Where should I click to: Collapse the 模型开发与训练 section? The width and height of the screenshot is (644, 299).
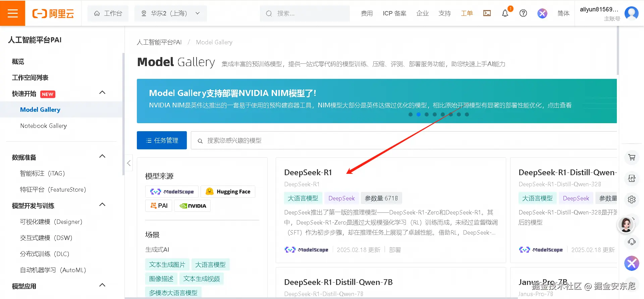coord(103,205)
